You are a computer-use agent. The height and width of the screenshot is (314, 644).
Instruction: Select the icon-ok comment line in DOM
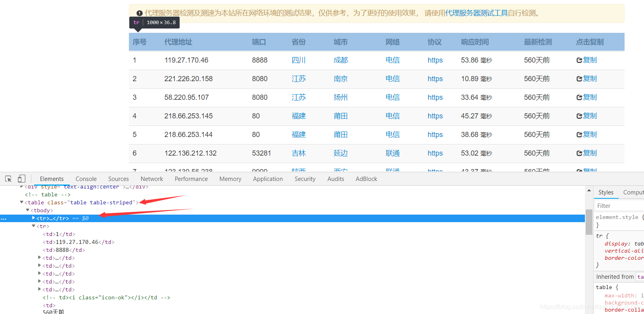(x=106, y=297)
